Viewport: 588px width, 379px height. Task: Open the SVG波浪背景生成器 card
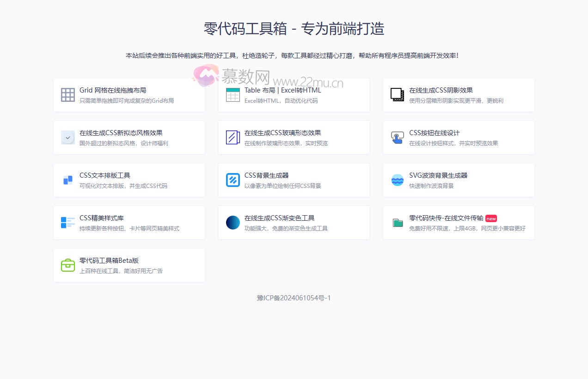pos(458,180)
